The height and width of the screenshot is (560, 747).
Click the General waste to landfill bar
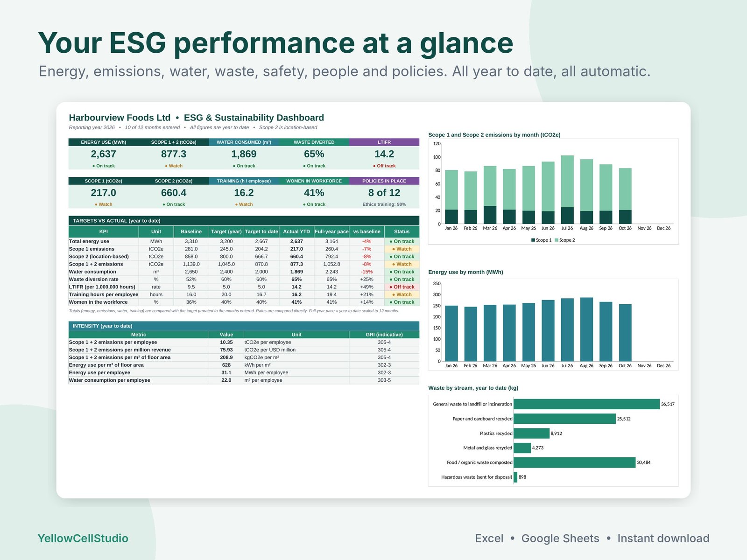coord(586,404)
